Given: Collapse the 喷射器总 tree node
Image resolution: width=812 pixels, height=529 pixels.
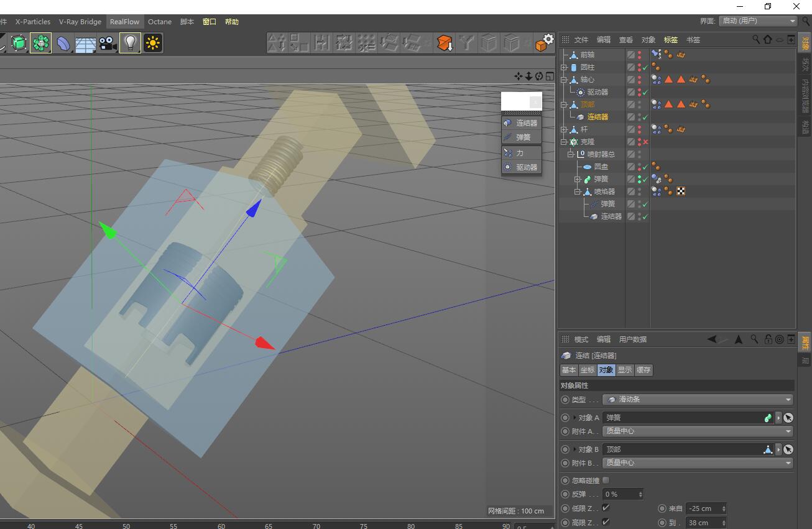Looking at the screenshot, I should tap(571, 154).
